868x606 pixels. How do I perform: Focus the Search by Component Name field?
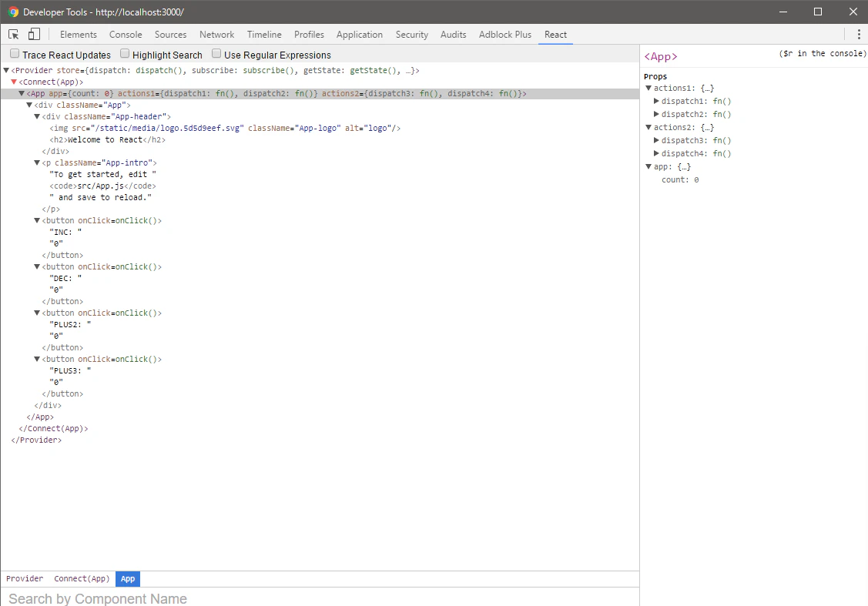click(x=320, y=598)
